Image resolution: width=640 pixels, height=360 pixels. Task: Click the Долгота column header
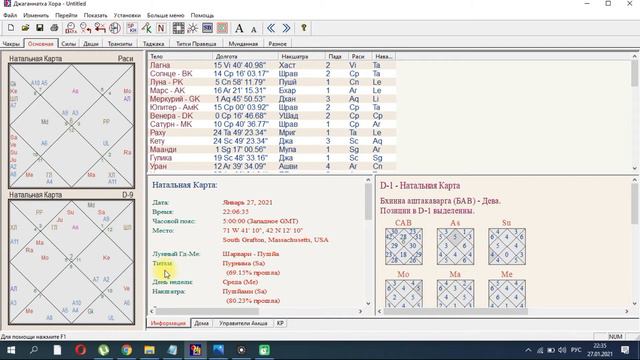pos(245,56)
